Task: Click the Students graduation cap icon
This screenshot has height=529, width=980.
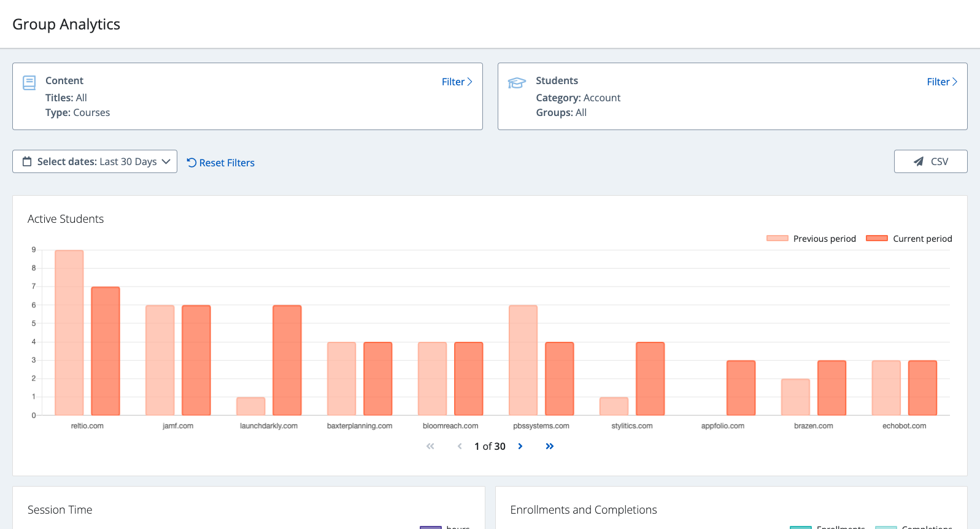Action: [x=517, y=83]
